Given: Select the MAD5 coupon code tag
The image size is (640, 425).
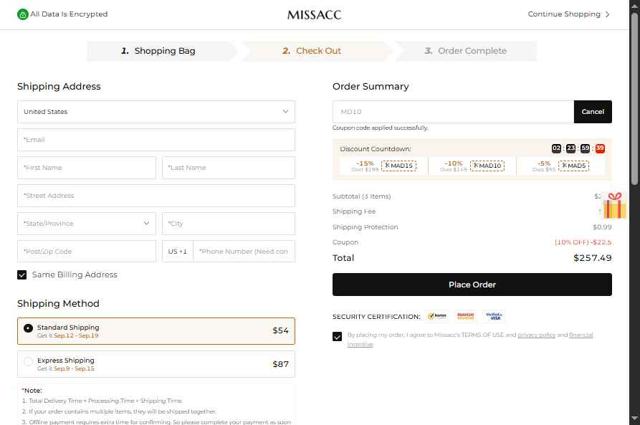Looking at the screenshot, I should point(574,166).
